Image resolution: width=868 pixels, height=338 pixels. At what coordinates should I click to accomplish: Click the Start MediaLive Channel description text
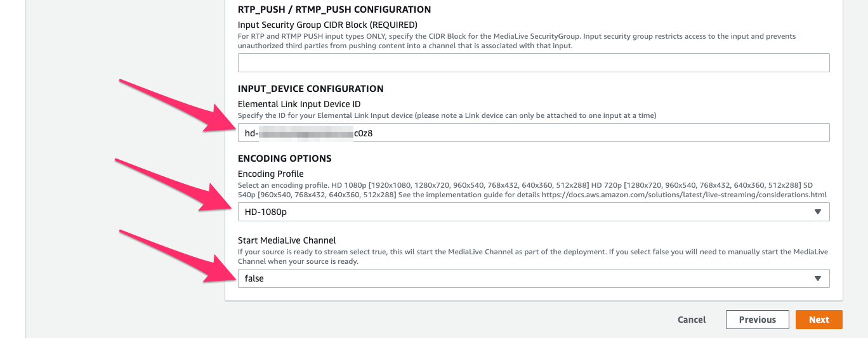[x=533, y=256]
